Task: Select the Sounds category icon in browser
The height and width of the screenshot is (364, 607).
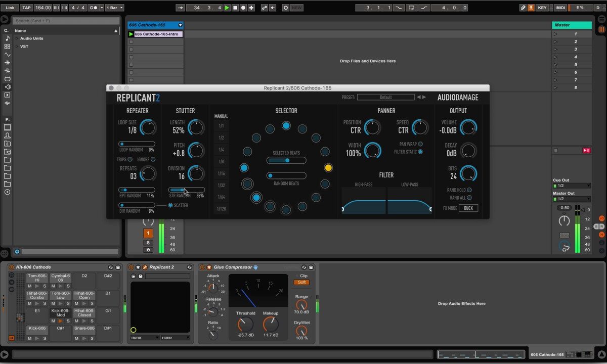Action: (x=7, y=38)
